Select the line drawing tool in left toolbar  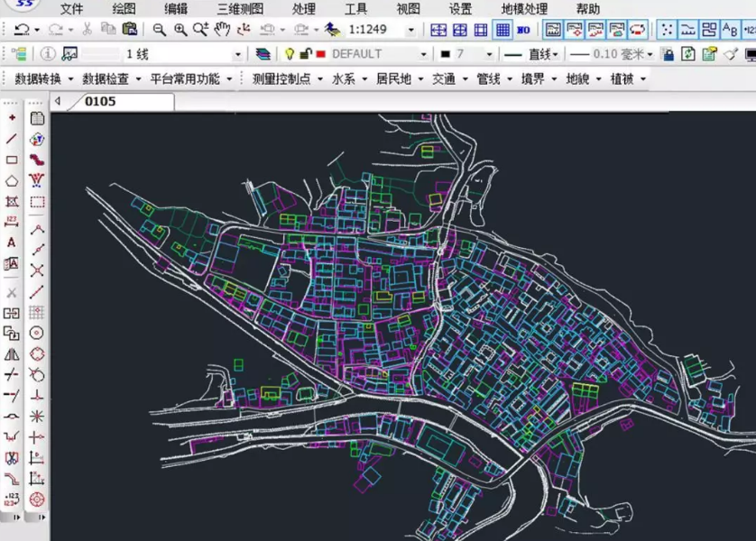12,139
